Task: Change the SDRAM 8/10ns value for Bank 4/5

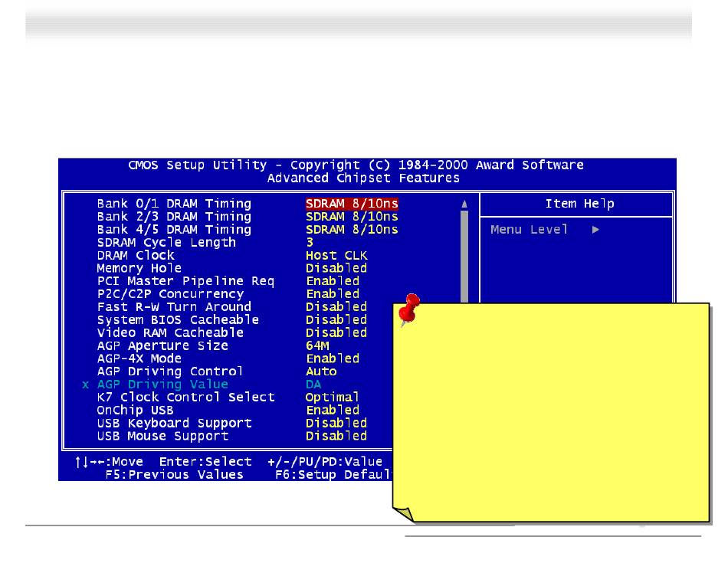Action: point(352,230)
